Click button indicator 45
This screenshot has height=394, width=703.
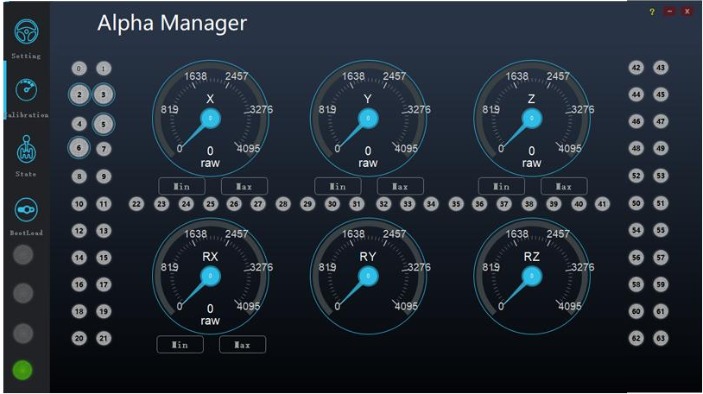tap(660, 95)
